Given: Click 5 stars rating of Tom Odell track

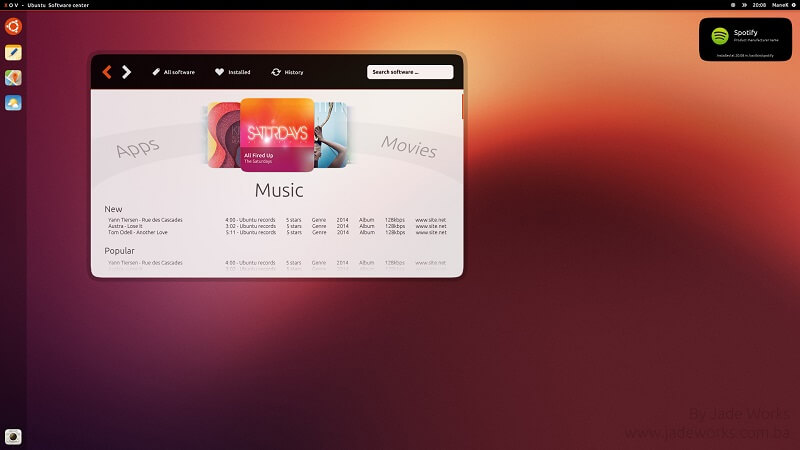Looking at the screenshot, I should click(294, 232).
